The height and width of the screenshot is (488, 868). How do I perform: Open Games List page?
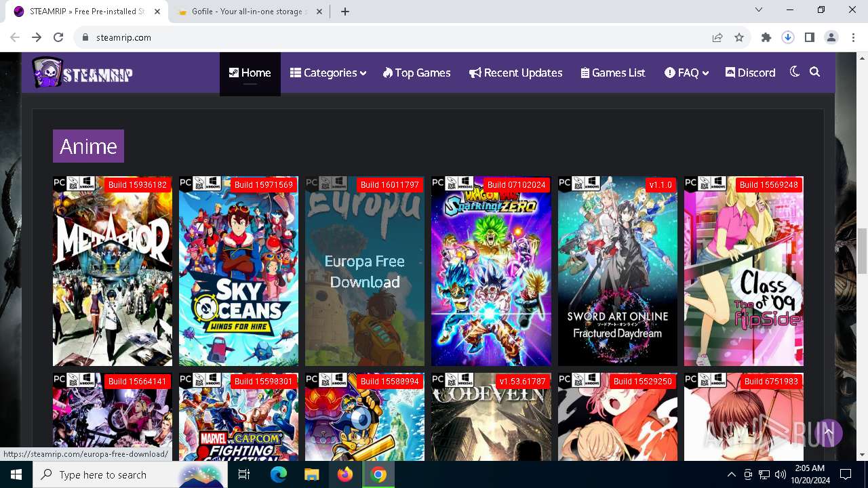point(613,73)
